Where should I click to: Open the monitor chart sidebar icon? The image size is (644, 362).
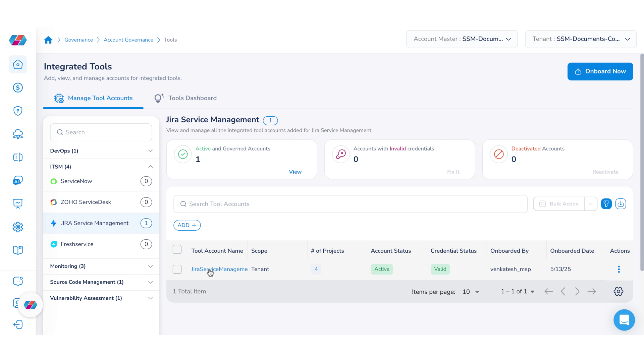click(x=18, y=203)
